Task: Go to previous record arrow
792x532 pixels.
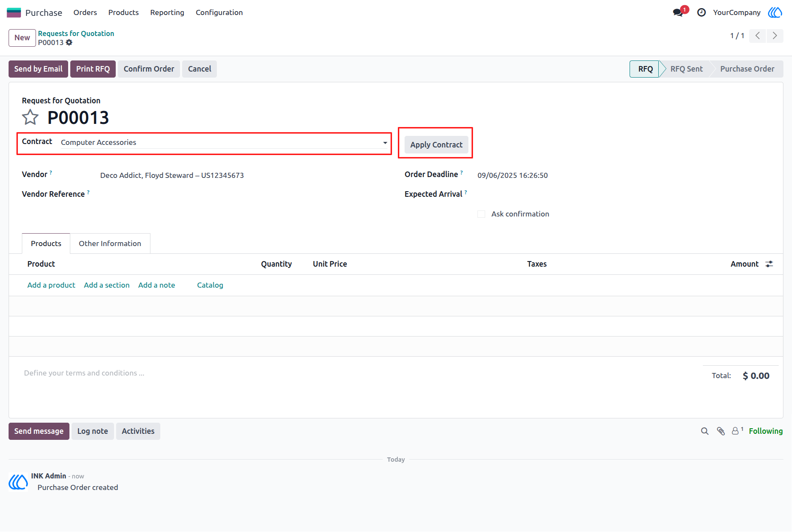Action: (757, 36)
